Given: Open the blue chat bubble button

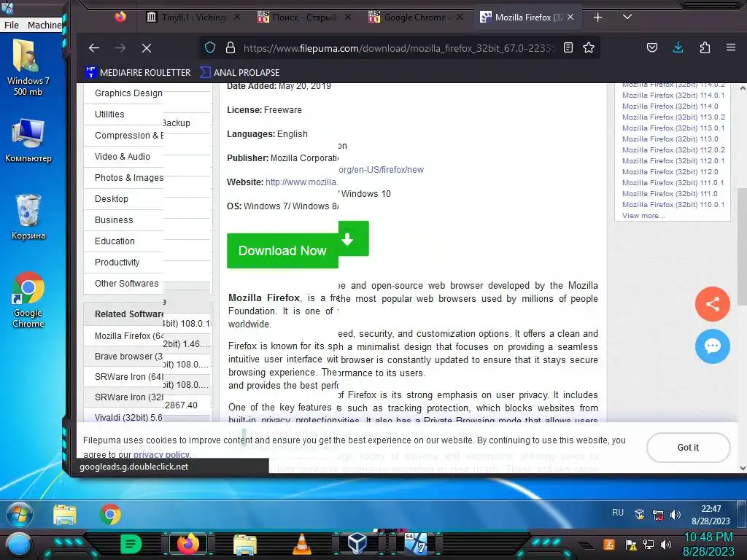Looking at the screenshot, I should point(712,346).
